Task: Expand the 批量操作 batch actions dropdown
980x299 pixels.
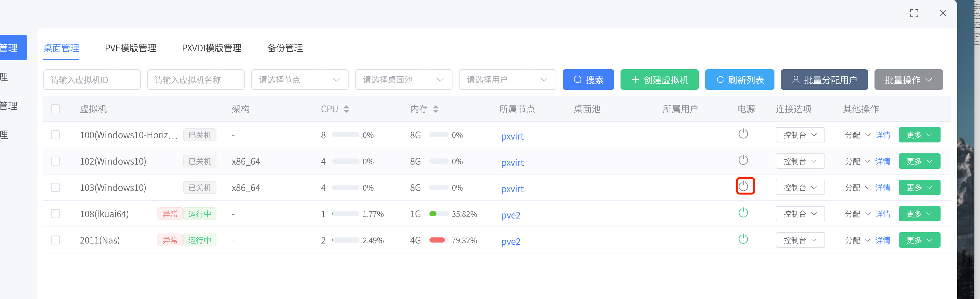Action: tap(908, 80)
